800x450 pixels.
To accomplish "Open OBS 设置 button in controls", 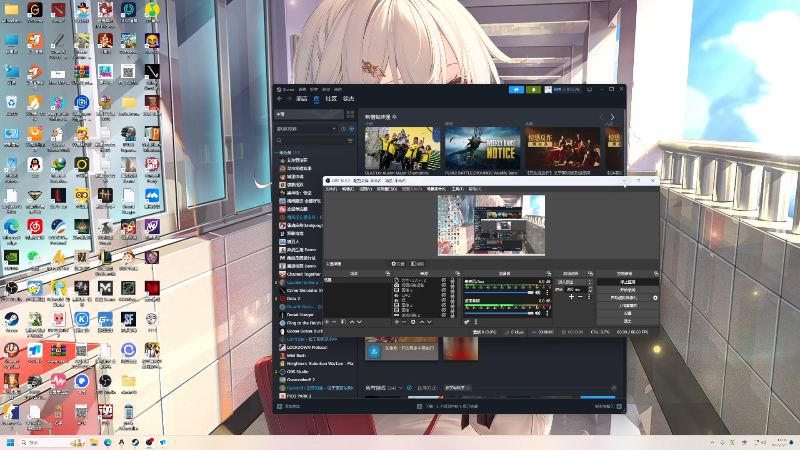I will tap(627, 313).
